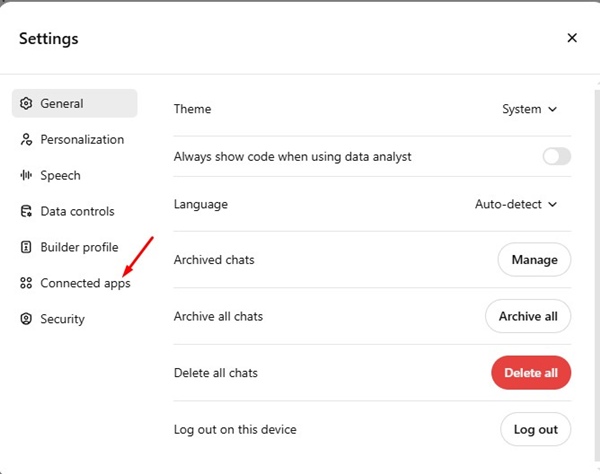Click the Data controls database icon
This screenshot has width=600, height=474.
pyautogui.click(x=26, y=212)
